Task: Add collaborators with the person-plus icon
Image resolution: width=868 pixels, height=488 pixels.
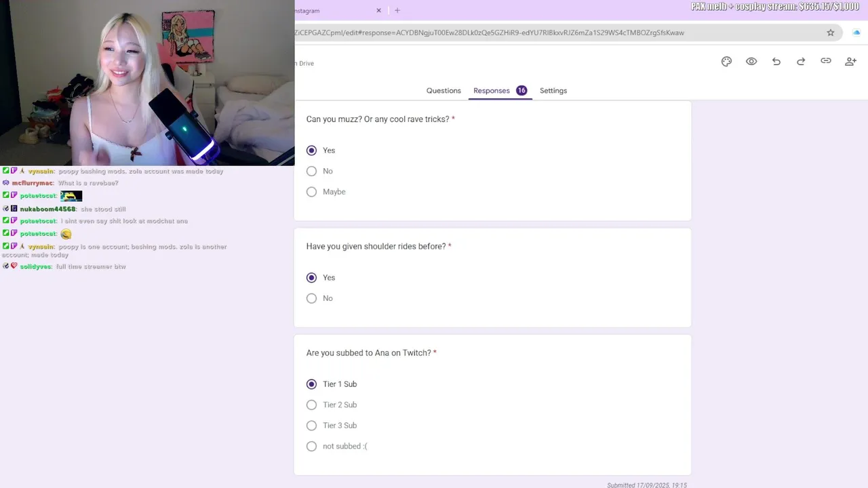Action: pyautogui.click(x=850, y=61)
